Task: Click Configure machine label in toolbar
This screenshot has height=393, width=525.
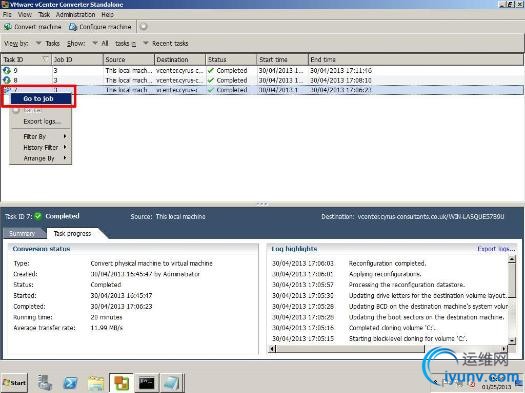Action: point(105,27)
